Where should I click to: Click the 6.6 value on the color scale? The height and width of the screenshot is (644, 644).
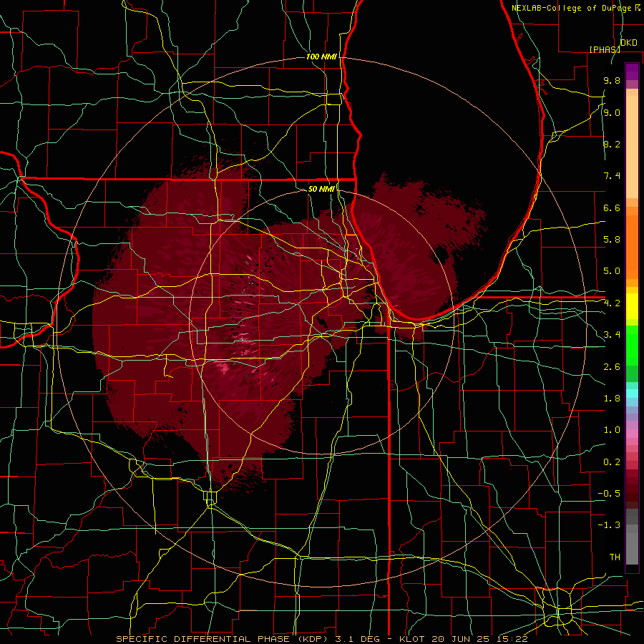[612, 208]
